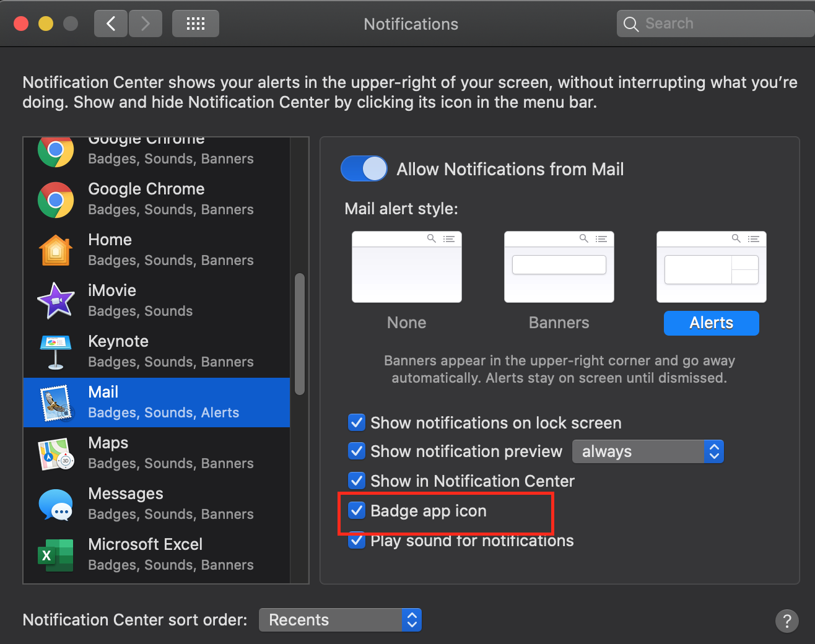The image size is (815, 644).
Task: Open the sort order Recents dropdown
Action: pyautogui.click(x=340, y=620)
